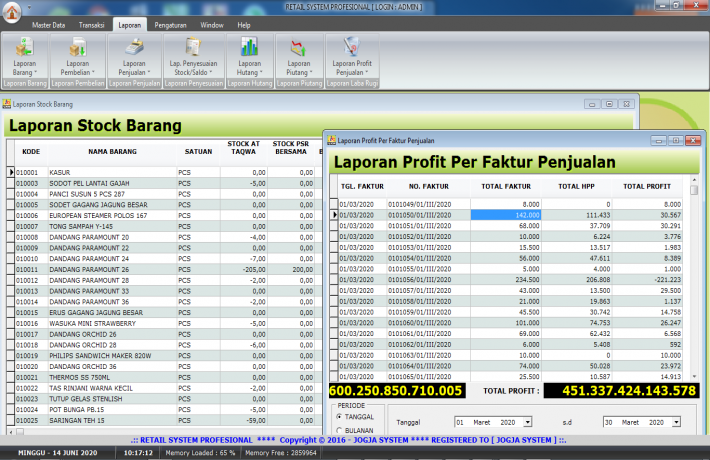Click the row selector for code 010005

pyautogui.click(x=10, y=205)
